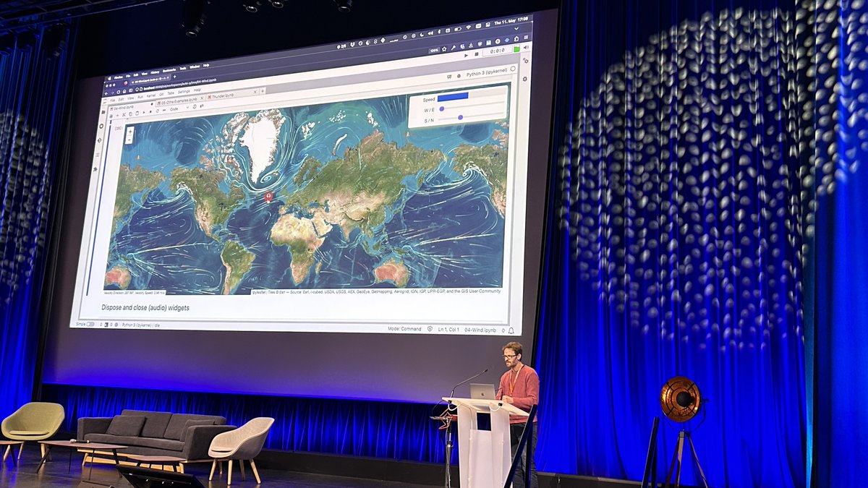Click the browser bookmark star icon
Viewport: 868px width, 488px height.
tap(444, 49)
